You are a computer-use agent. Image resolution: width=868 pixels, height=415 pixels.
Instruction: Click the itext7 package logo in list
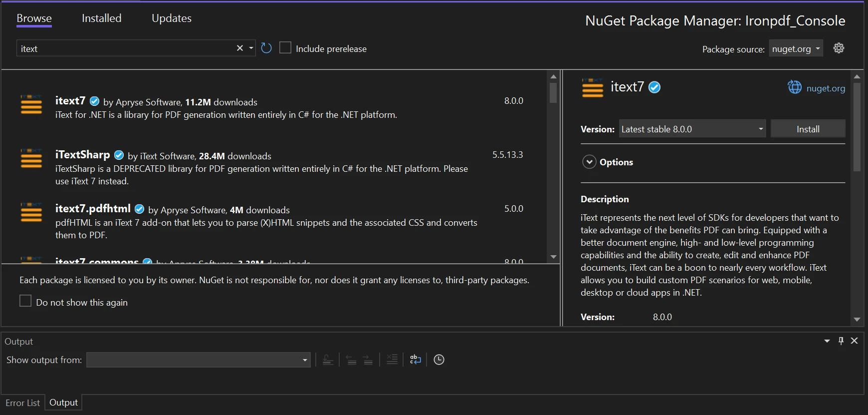click(31, 104)
